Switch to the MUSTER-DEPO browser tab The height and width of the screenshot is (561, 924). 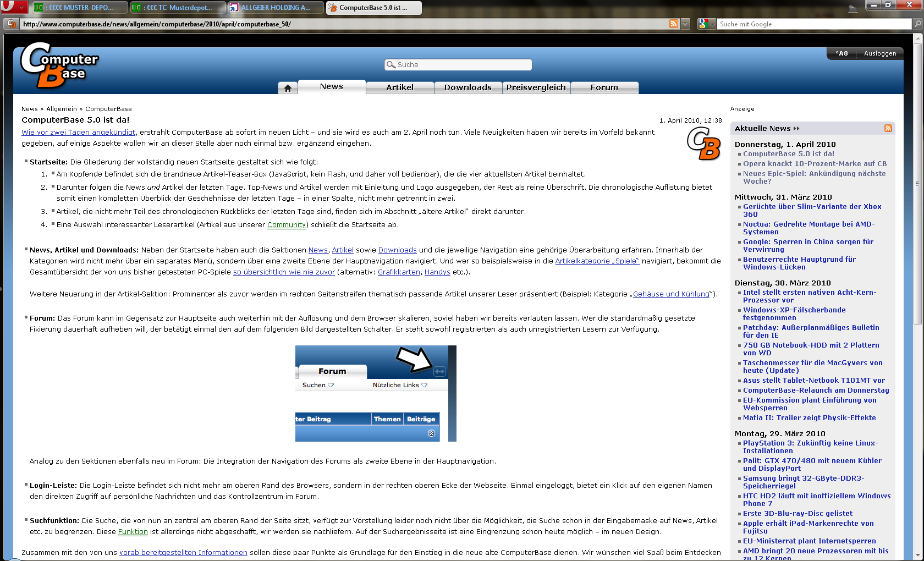tap(79, 8)
